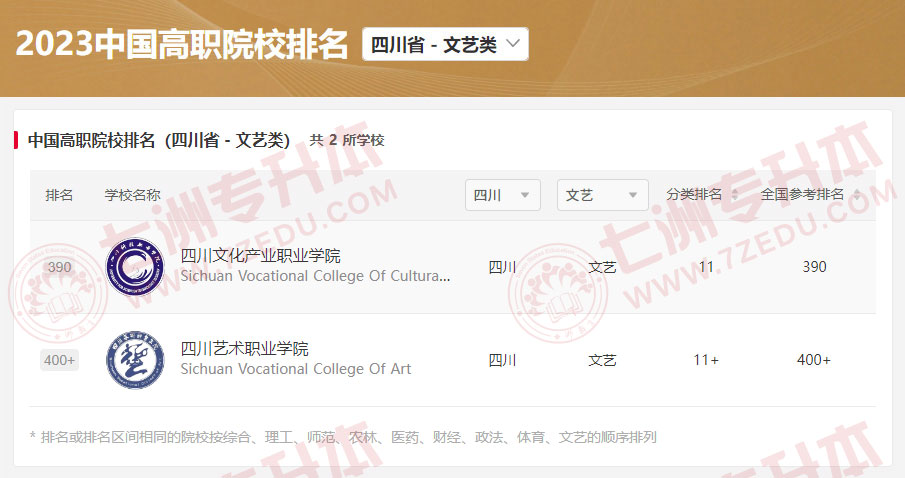This screenshot has height=478, width=905.
Task: Click 四川 cell in 四川文化产业职业学院 row
Action: pyautogui.click(x=502, y=267)
